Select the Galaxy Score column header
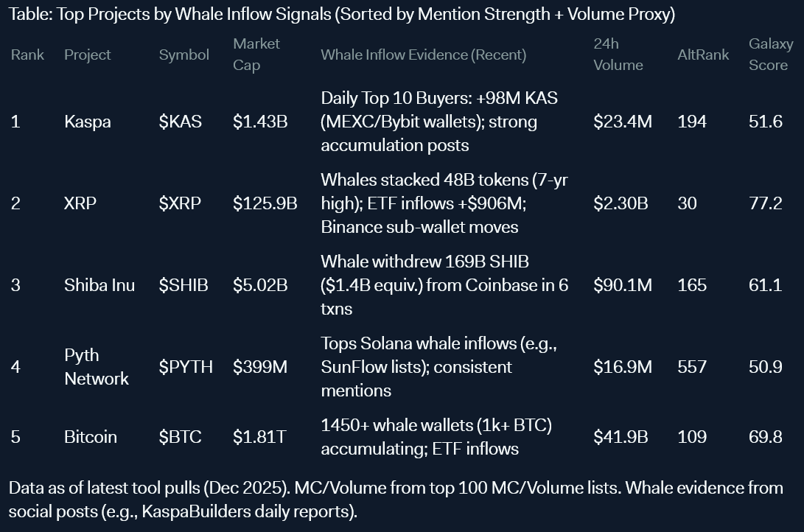The width and height of the screenshot is (804, 532). (771, 55)
